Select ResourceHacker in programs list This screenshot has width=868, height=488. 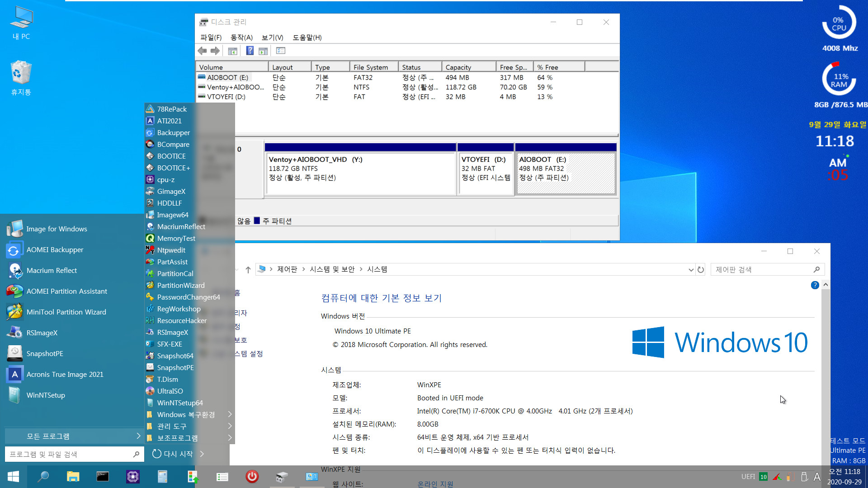(182, 320)
